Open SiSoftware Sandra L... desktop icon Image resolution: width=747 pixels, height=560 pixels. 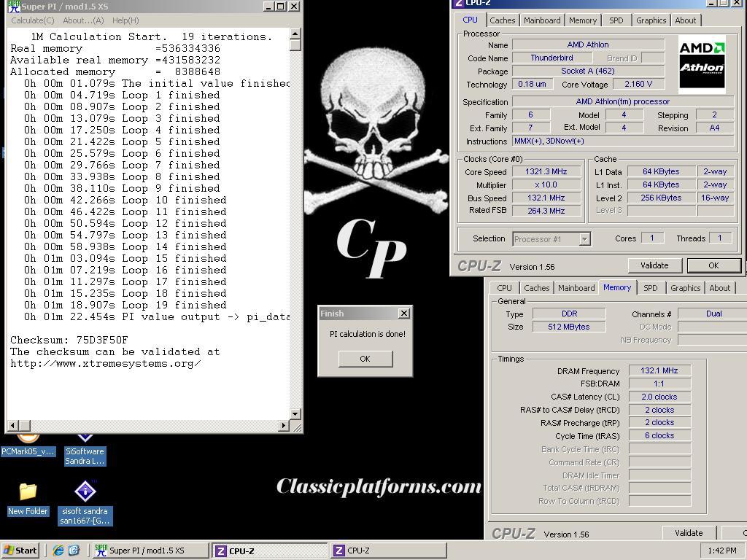(85, 450)
